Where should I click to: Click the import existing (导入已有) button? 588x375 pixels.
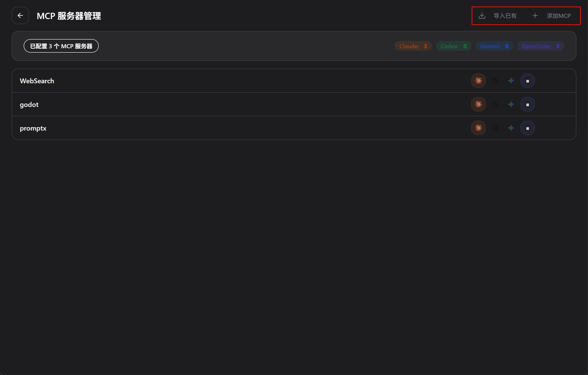(x=498, y=16)
